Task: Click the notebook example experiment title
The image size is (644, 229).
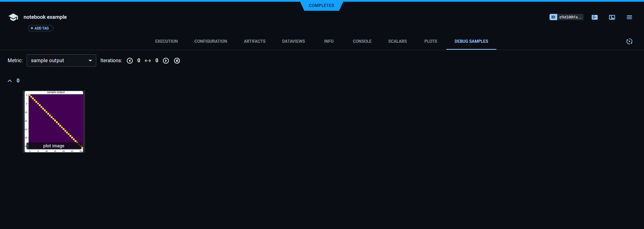Action: [45, 17]
